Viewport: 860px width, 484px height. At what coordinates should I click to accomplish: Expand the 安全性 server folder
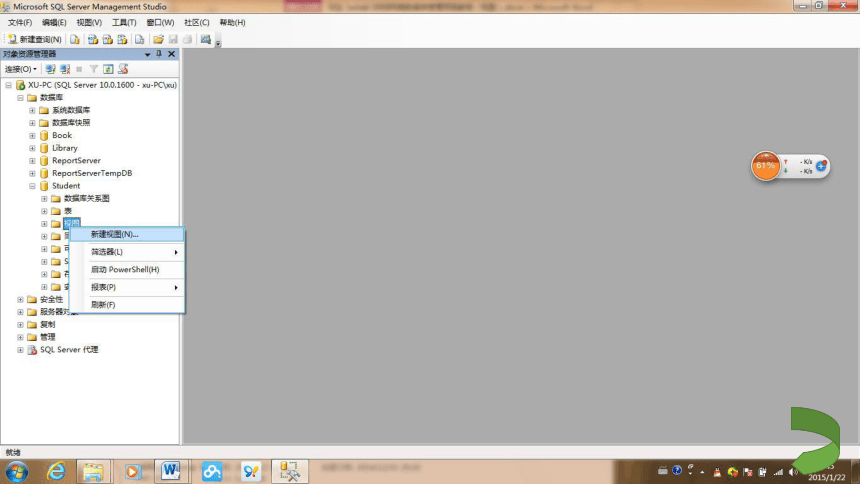click(x=20, y=300)
